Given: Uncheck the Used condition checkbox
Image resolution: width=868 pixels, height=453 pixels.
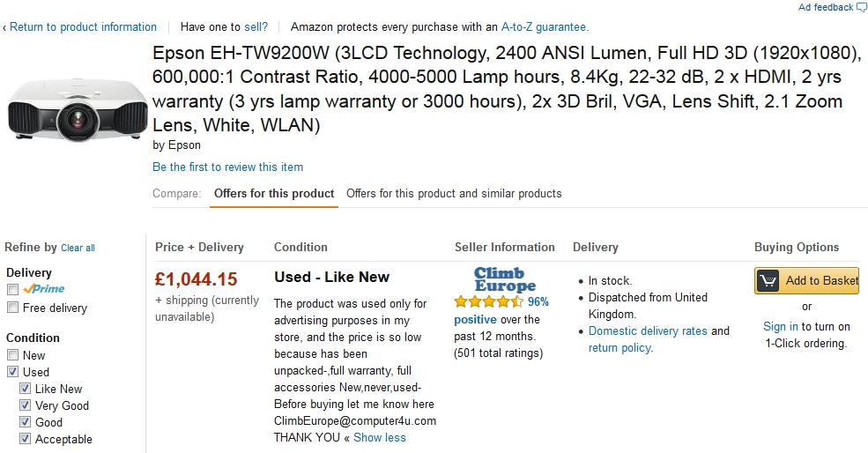Looking at the screenshot, I should (x=13, y=372).
